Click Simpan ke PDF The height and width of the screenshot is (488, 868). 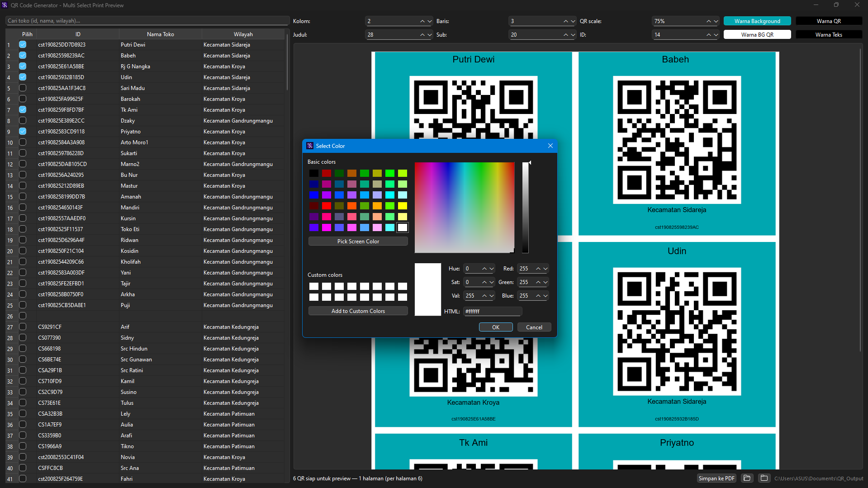click(716, 478)
